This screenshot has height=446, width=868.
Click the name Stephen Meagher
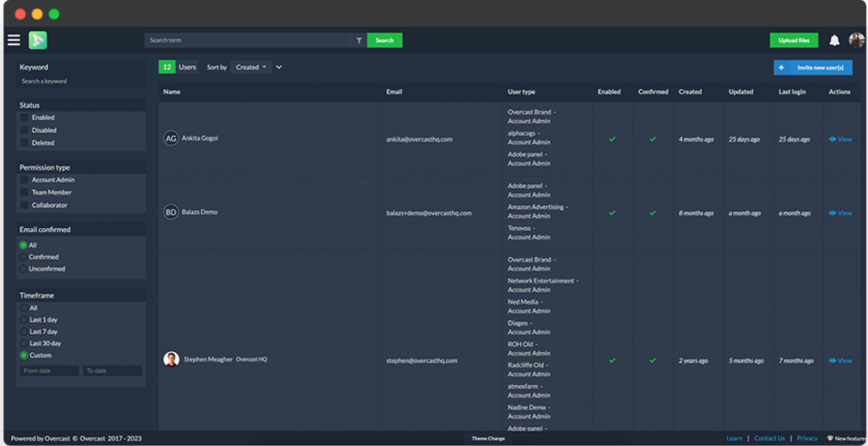point(209,360)
